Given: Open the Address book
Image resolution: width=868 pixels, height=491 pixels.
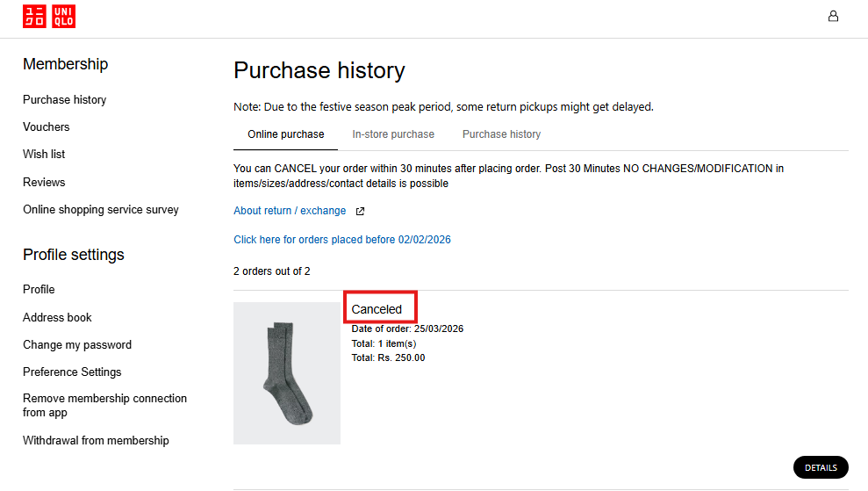Looking at the screenshot, I should [57, 318].
